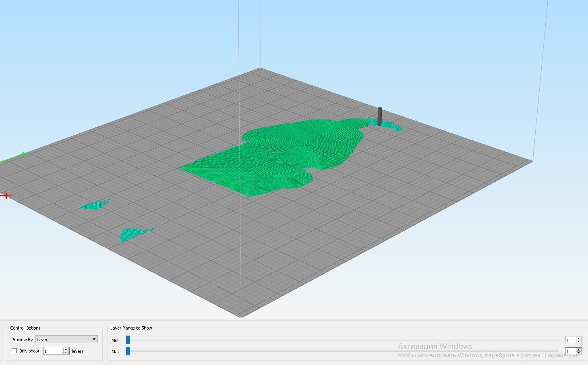Click the Min layer slider handle
588x365 pixels.
[x=128, y=340]
